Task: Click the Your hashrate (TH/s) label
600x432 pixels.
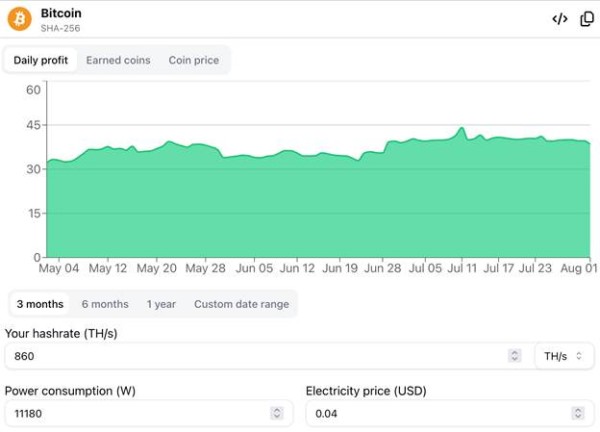Action: coord(61,333)
